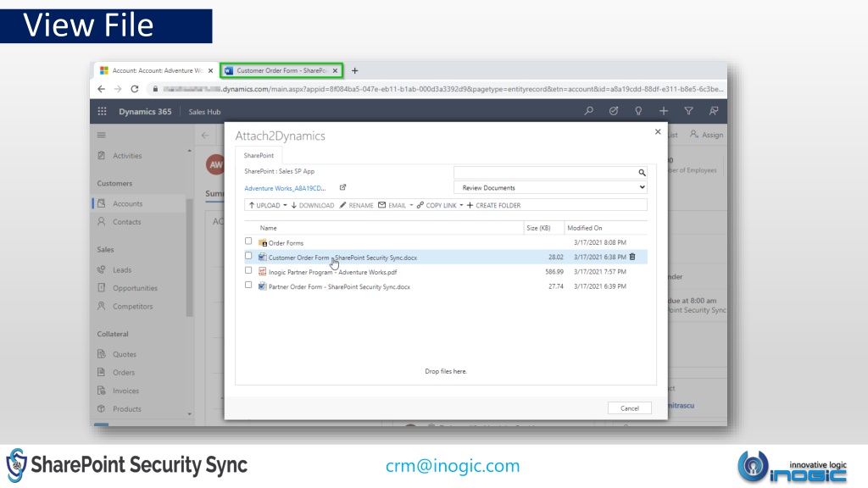Open Products in the sidebar

127,409
